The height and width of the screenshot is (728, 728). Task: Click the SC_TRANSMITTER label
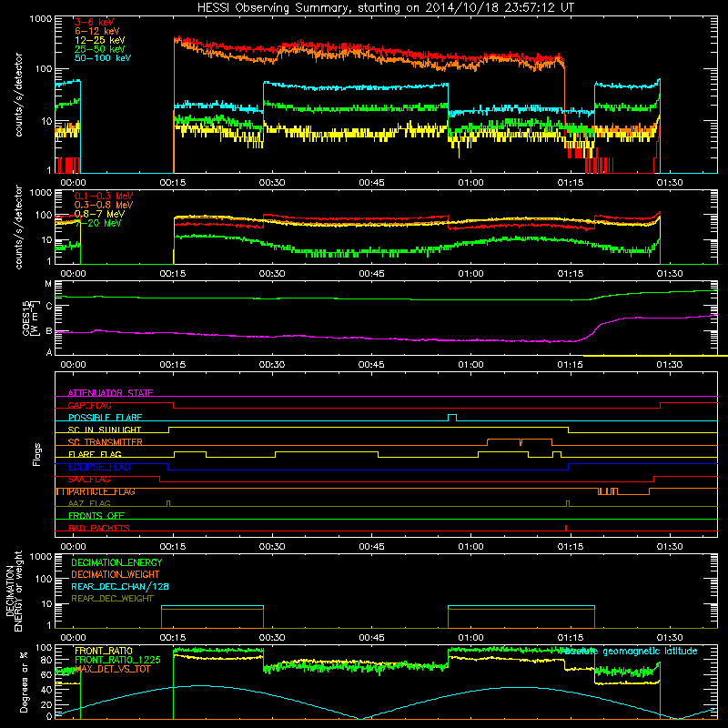105,442
